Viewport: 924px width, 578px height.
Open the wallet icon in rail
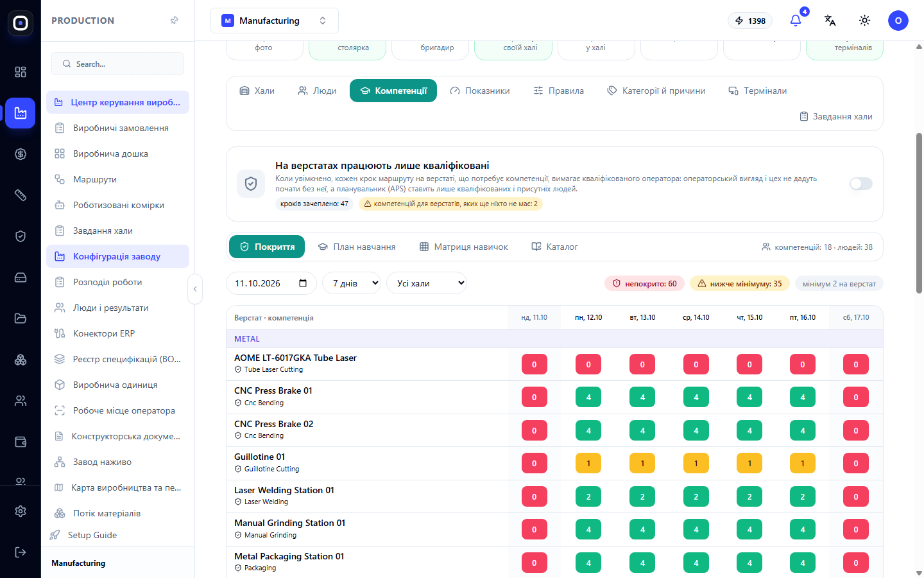point(21,442)
